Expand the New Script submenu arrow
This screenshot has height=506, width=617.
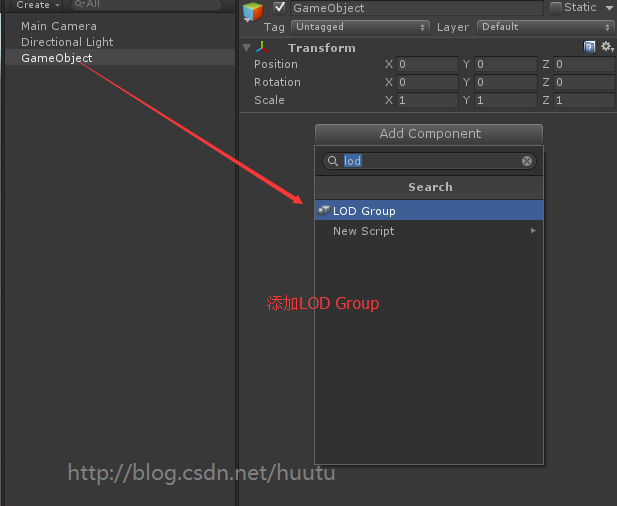point(533,231)
